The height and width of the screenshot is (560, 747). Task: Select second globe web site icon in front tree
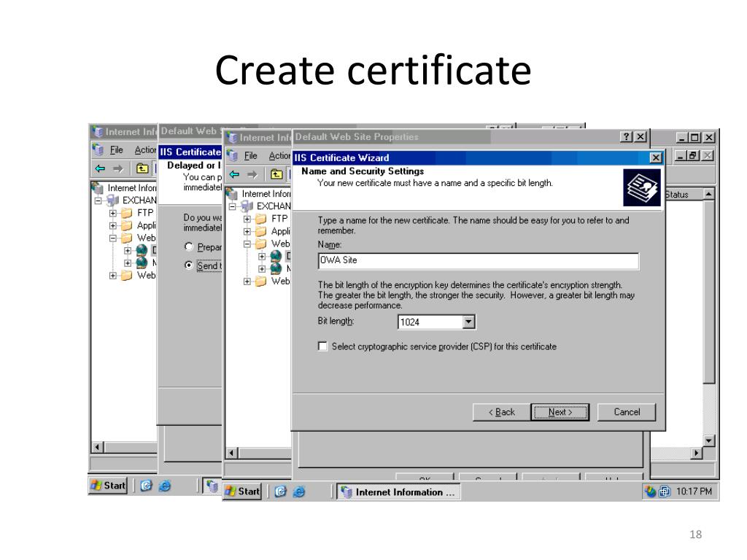tap(276, 268)
